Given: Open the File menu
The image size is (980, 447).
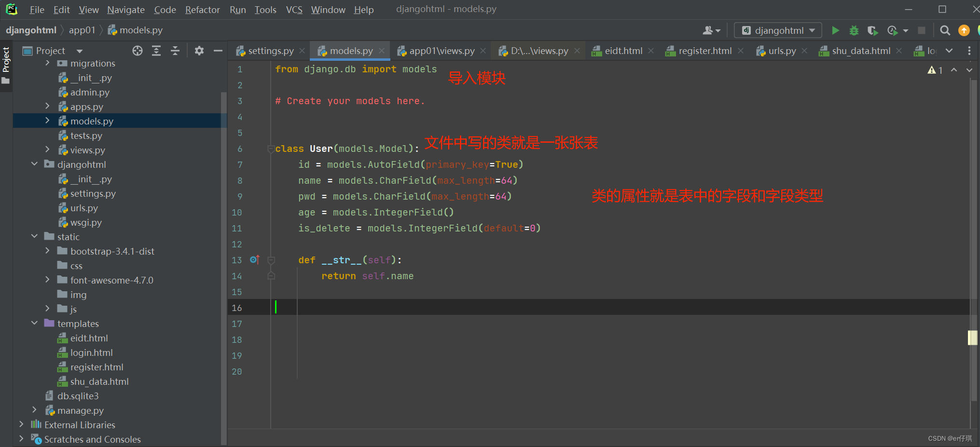Looking at the screenshot, I should [x=37, y=10].
